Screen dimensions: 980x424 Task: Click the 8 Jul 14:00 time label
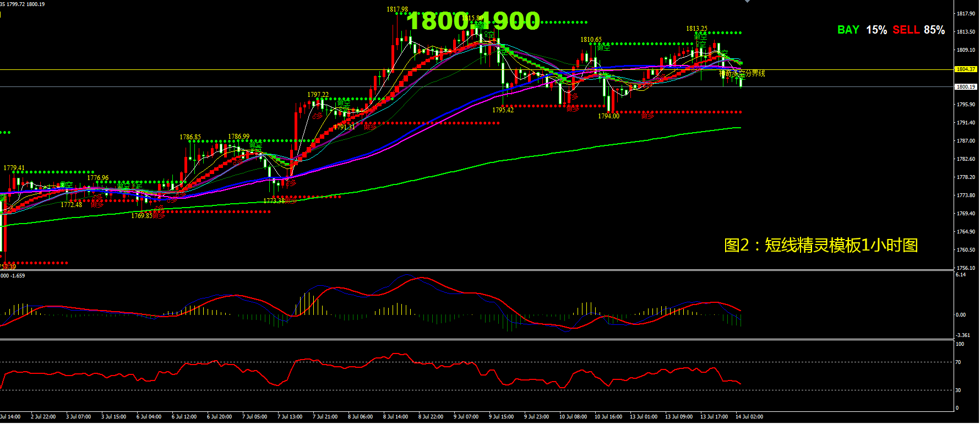(x=395, y=417)
